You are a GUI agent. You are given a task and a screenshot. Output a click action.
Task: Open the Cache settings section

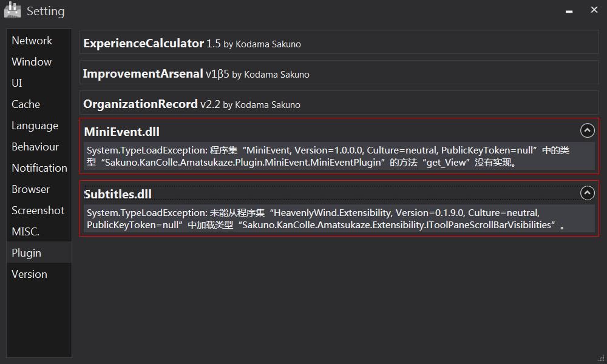click(x=39, y=104)
